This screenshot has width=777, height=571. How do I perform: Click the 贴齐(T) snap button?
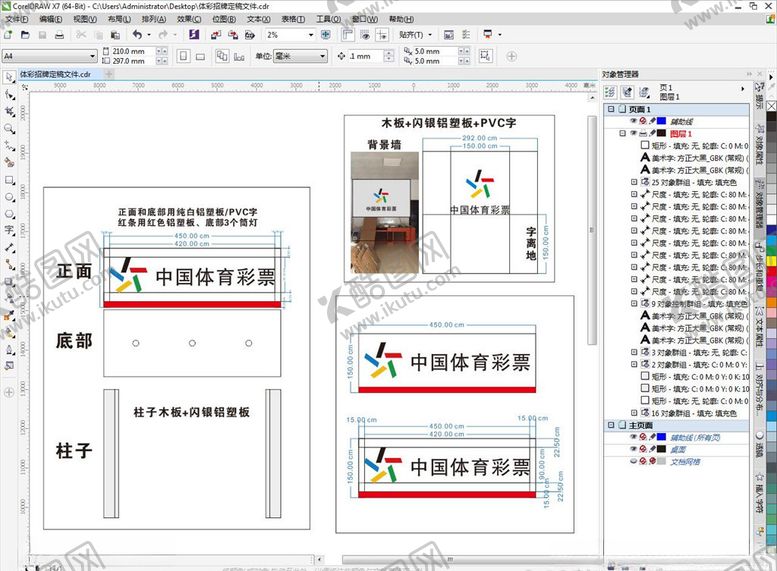pyautogui.click(x=411, y=35)
